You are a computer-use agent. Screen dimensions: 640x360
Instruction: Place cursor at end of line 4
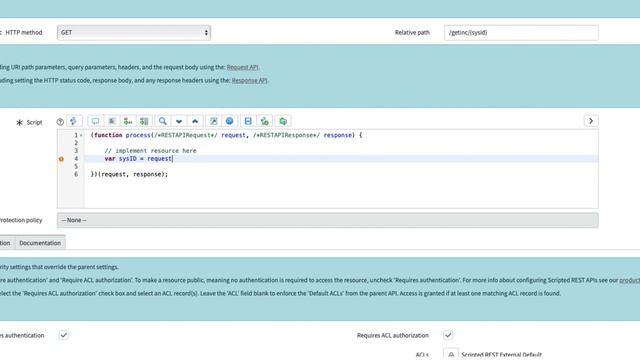[x=173, y=159]
